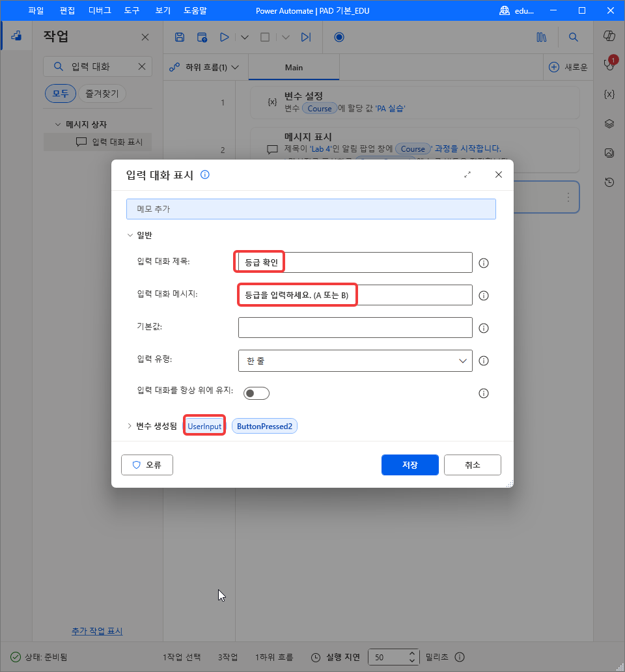Click the 추가 작업 표시 link
This screenshot has height=672, width=625.
tap(97, 631)
